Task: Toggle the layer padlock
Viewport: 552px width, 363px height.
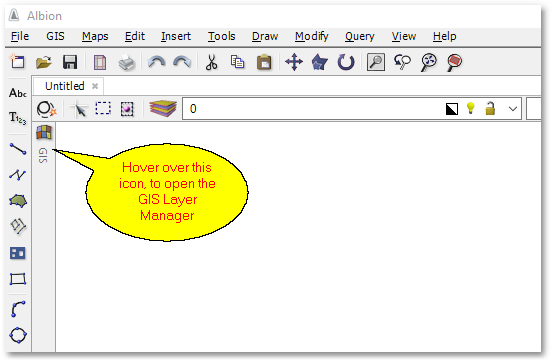Action: coord(490,108)
